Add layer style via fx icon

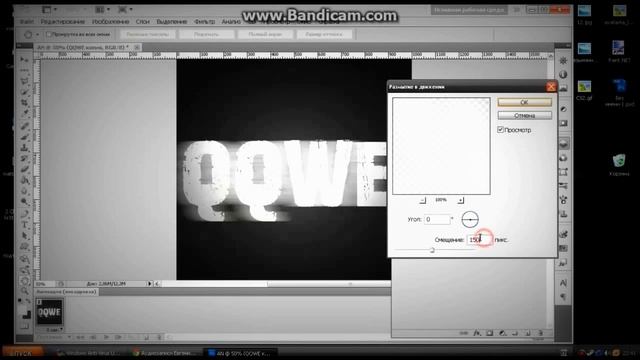tap(477, 333)
